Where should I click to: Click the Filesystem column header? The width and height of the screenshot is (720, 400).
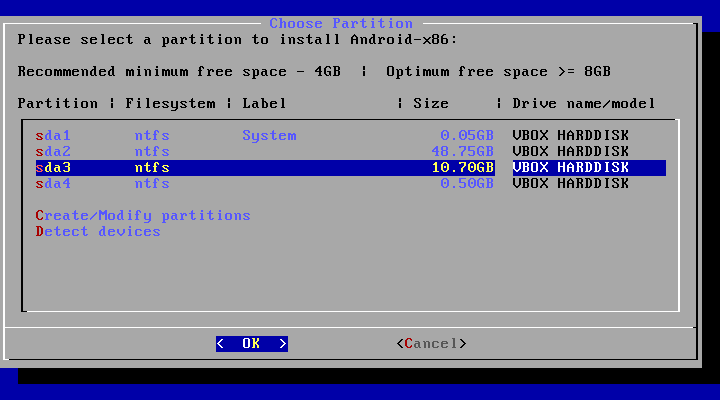[170, 104]
